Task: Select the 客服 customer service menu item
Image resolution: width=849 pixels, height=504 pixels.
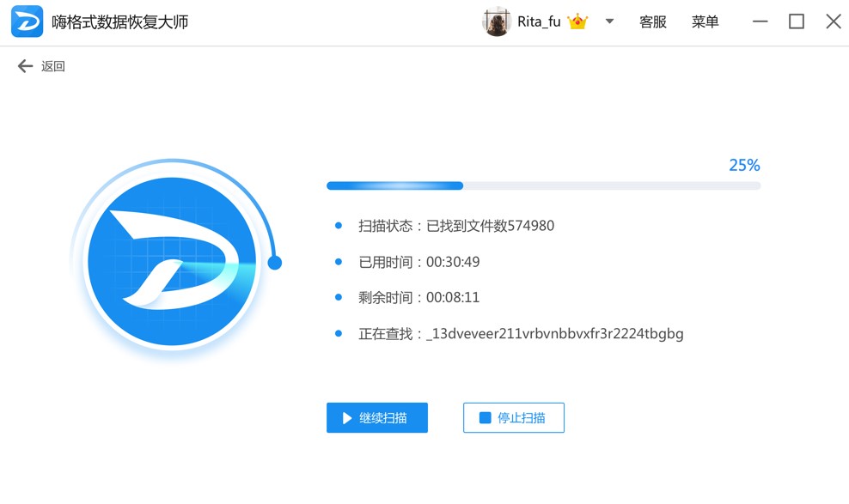Action: point(652,22)
